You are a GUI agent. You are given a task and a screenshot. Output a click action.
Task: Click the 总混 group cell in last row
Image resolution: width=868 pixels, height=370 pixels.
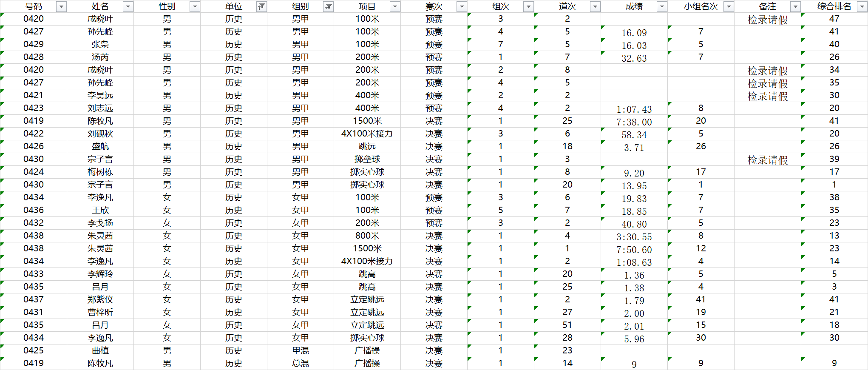pos(300,363)
